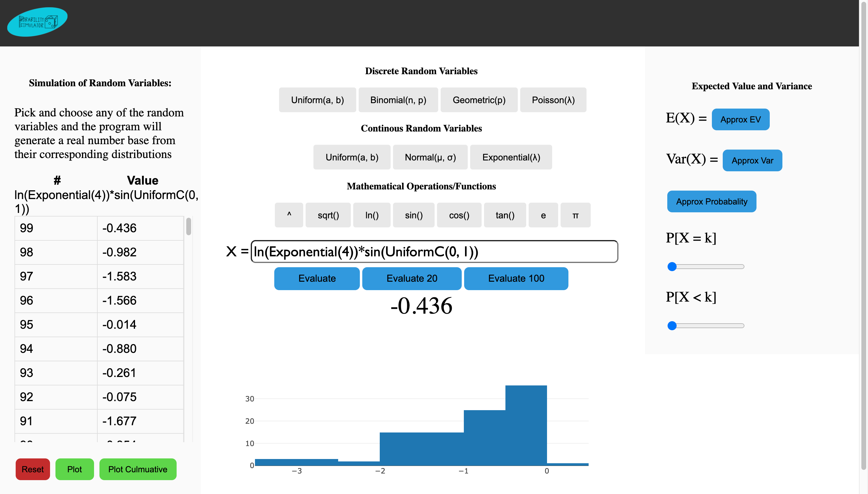
Task: Insert the cos() function
Action: coord(459,215)
